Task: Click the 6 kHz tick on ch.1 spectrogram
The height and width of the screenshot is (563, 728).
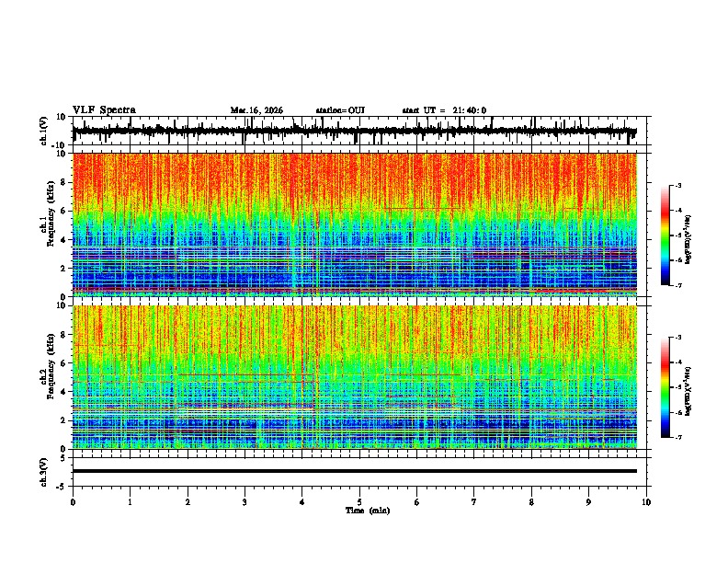Action: point(63,211)
